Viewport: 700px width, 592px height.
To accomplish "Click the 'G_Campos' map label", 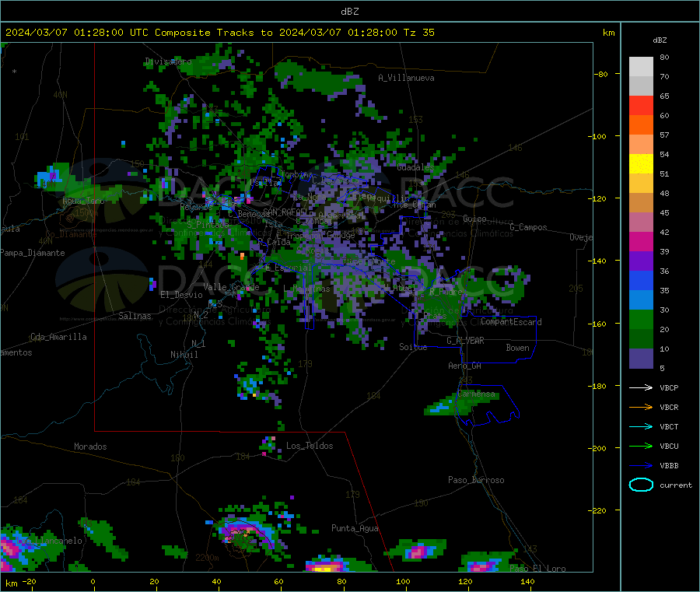I will 528,227.
